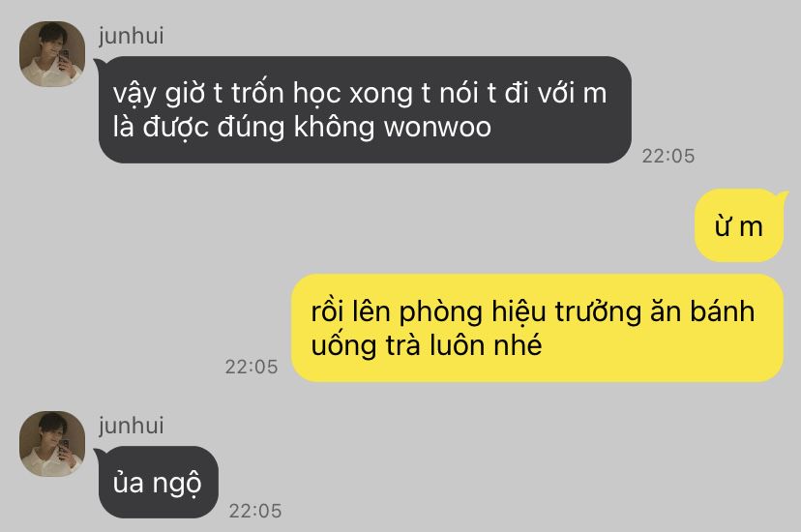This screenshot has width=801, height=532.
Task: Click the junhui name above the long dark message
Action: click(x=132, y=36)
